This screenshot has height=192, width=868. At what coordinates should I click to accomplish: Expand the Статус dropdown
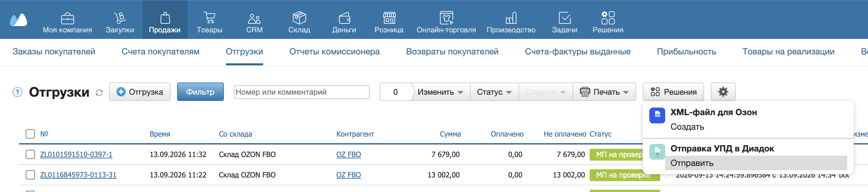coord(494,92)
